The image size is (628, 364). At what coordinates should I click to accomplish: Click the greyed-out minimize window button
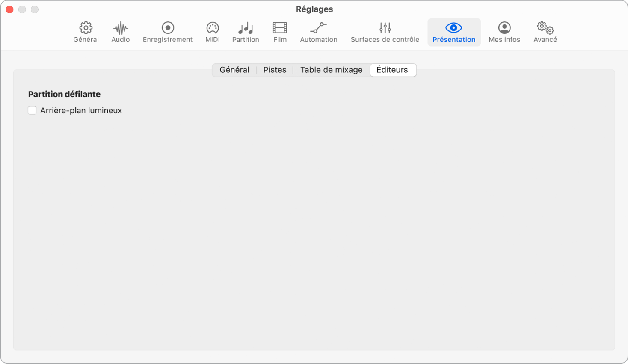coord(22,9)
